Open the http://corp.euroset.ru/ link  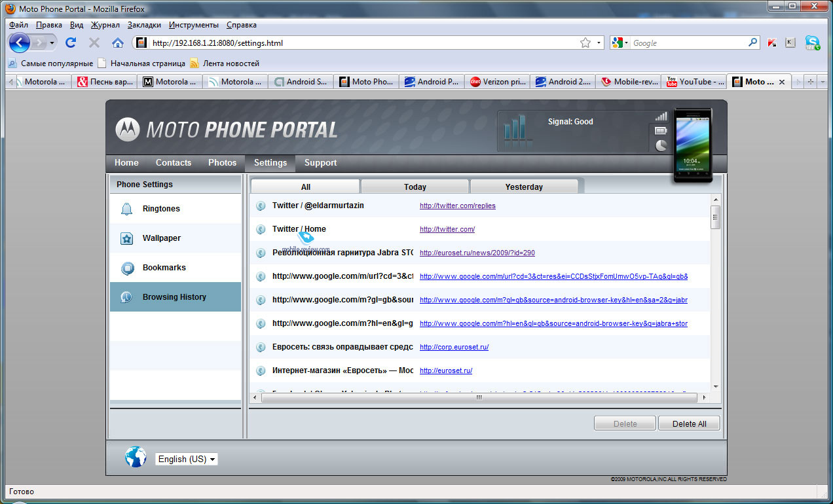[x=454, y=347]
